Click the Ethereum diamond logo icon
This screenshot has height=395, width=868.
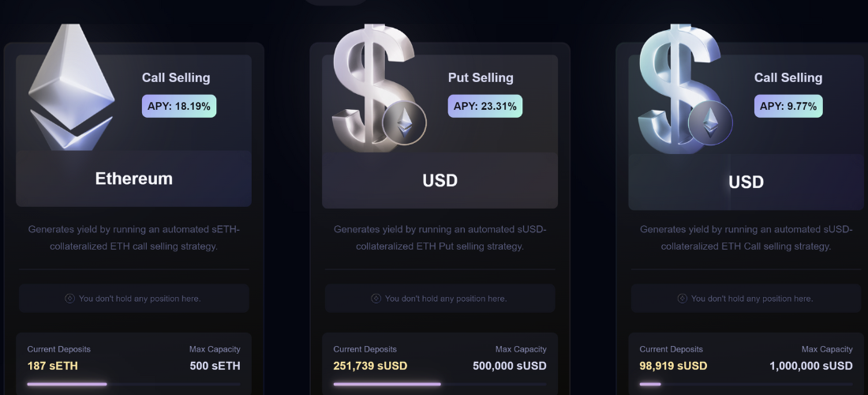coord(71,87)
